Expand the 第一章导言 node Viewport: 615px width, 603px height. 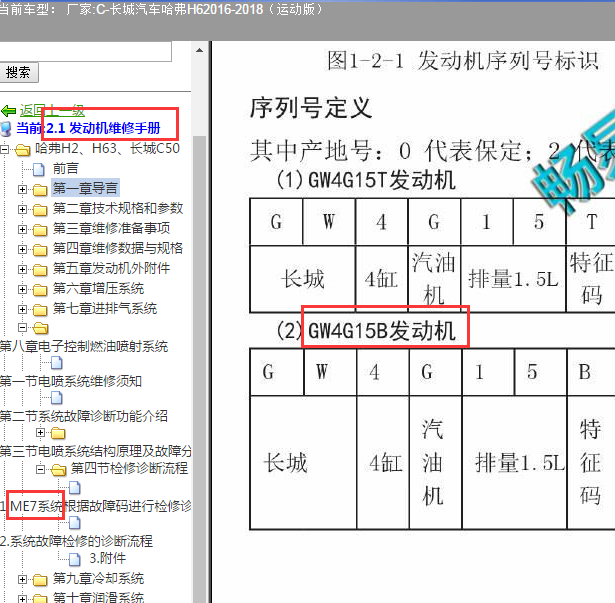(22, 189)
